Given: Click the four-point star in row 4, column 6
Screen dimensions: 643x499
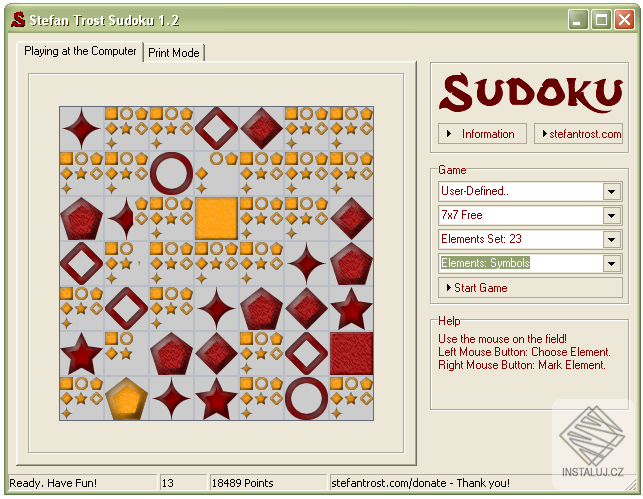Looking at the screenshot, I should [306, 264].
